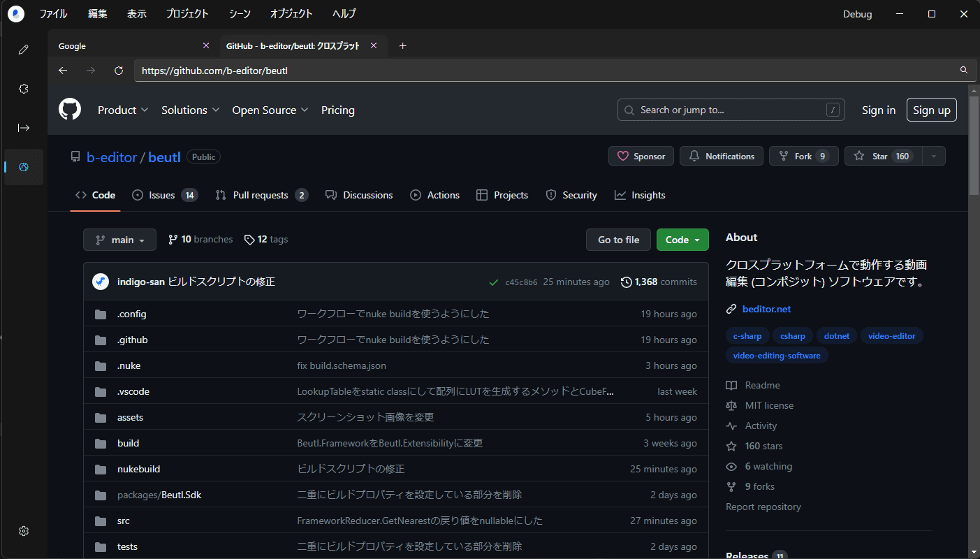Click the Sign in link
This screenshot has width=980, height=559.
coord(879,110)
